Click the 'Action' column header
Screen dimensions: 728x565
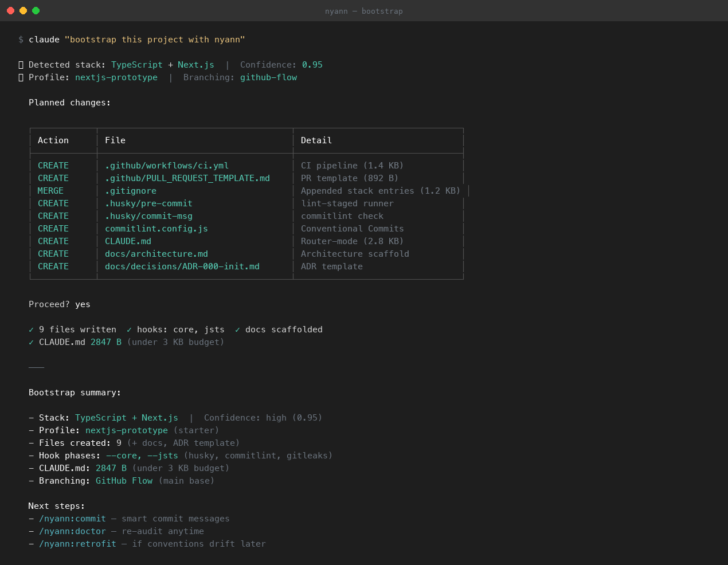(x=53, y=140)
